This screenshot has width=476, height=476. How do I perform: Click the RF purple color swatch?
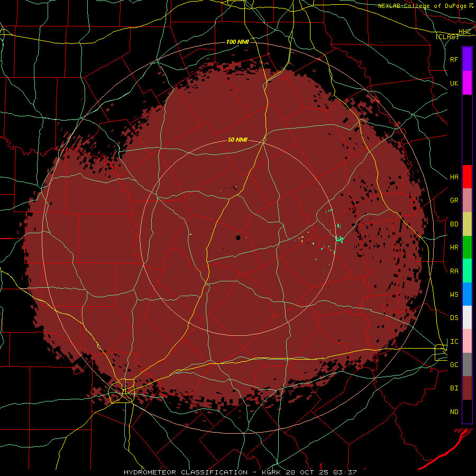click(467, 59)
